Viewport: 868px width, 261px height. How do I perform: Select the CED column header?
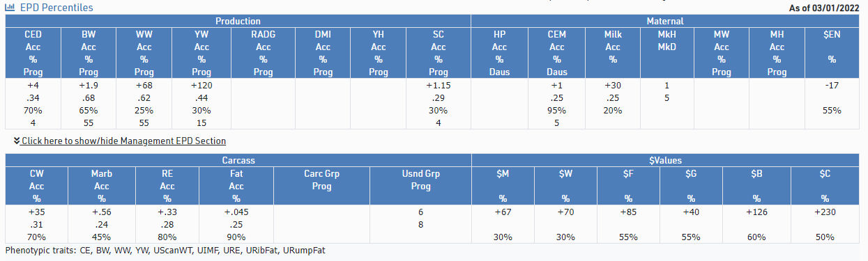[x=33, y=53]
